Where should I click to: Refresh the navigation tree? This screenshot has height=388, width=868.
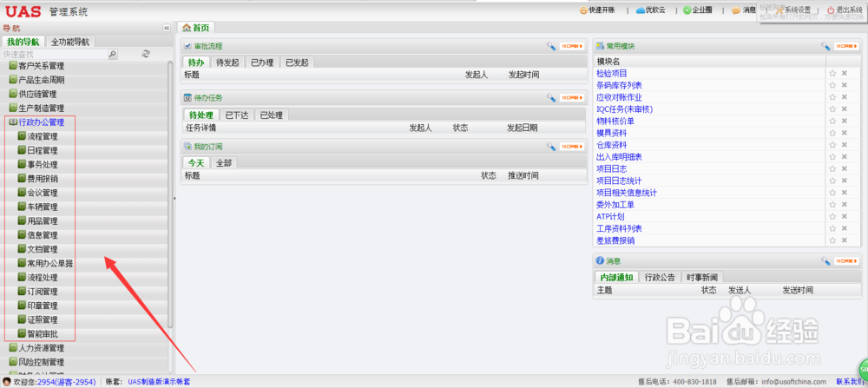146,54
